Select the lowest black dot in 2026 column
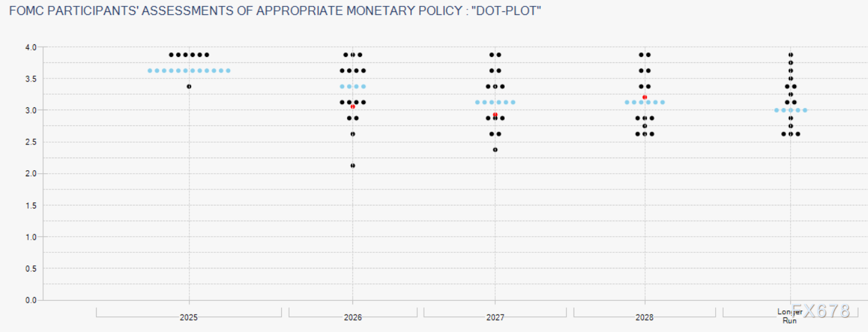Image resolution: width=868 pixels, height=332 pixels. [x=352, y=165]
